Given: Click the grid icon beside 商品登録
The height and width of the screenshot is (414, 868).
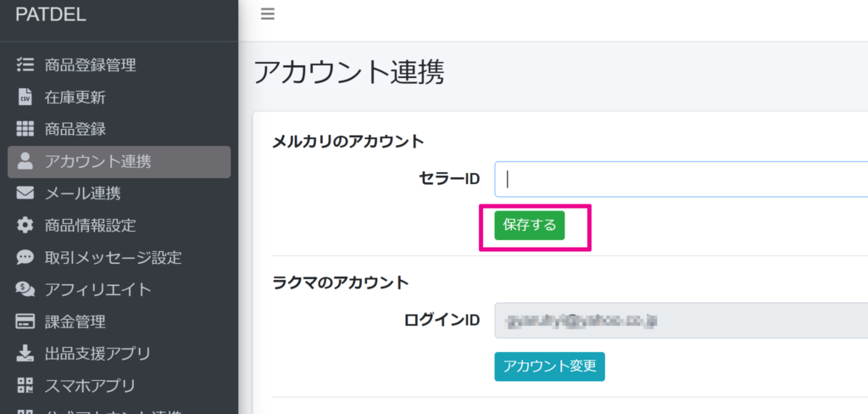Looking at the screenshot, I should pyautogui.click(x=25, y=130).
